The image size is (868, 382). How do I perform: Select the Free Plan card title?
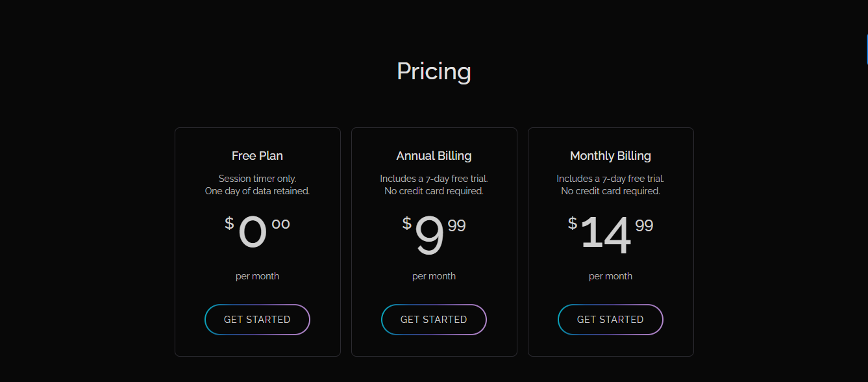[x=257, y=156]
